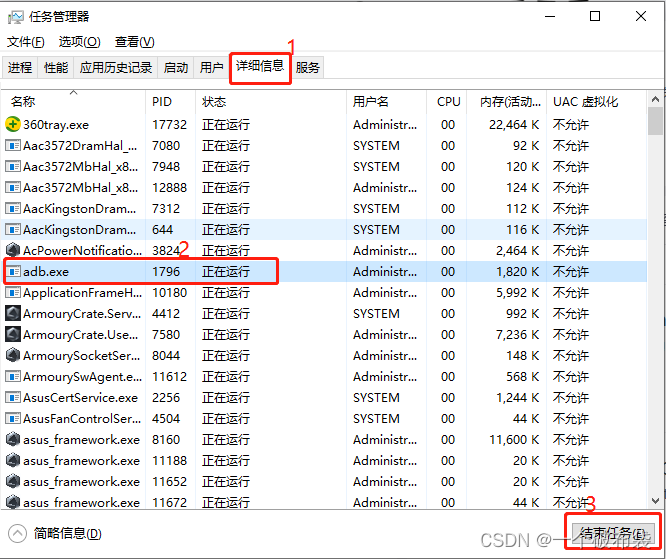Switch to the 应用历史记录 tab

[116, 67]
